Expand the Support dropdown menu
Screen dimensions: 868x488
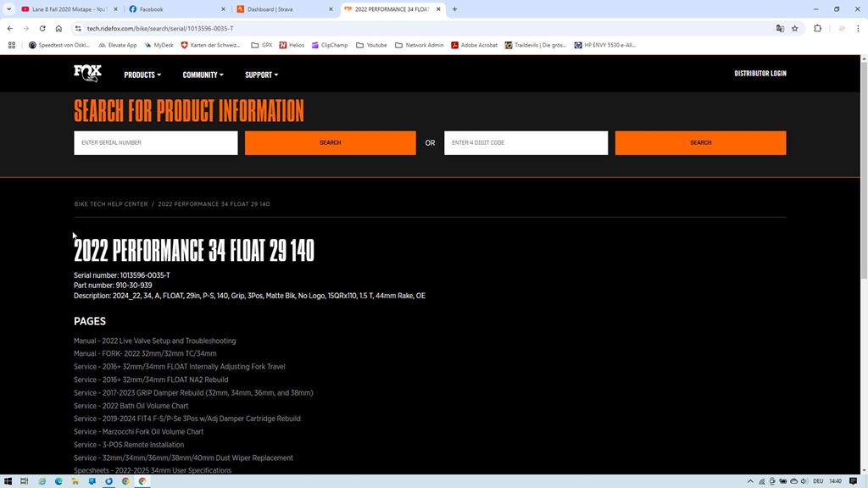tap(261, 75)
